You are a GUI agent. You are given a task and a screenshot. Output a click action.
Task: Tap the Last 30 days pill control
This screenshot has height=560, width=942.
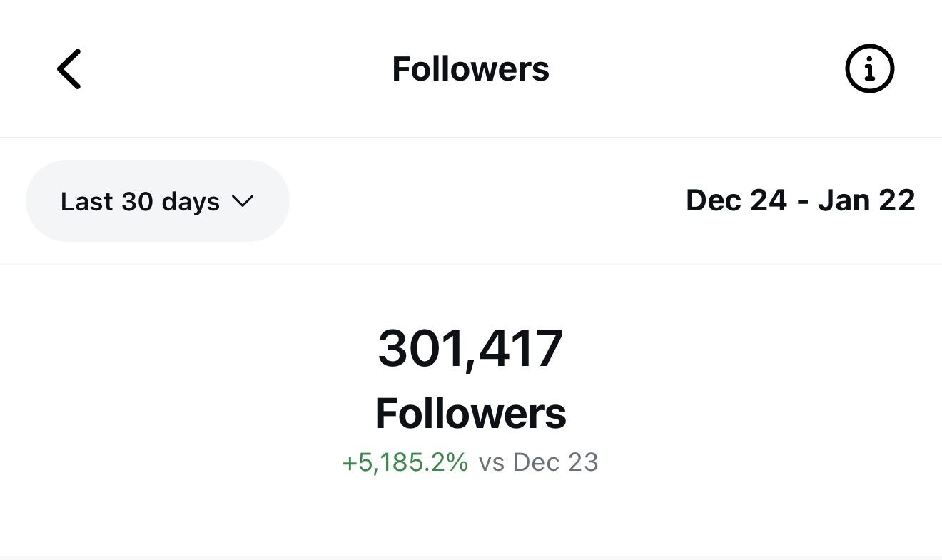(157, 200)
